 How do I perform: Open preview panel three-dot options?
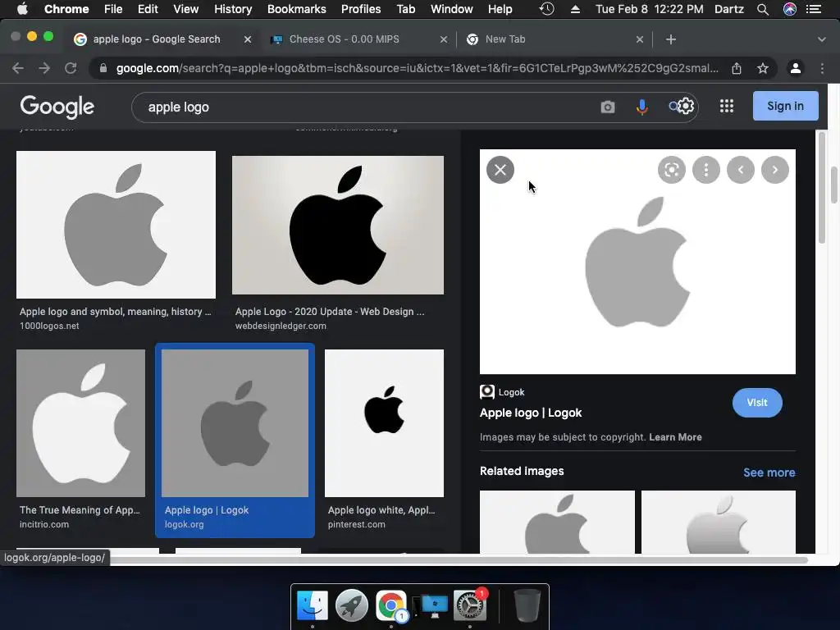pyautogui.click(x=706, y=170)
